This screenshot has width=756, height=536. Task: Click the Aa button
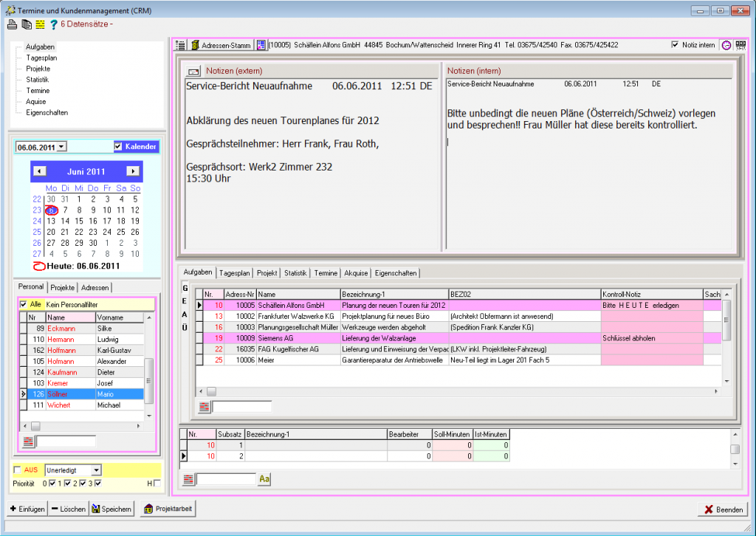click(x=264, y=479)
